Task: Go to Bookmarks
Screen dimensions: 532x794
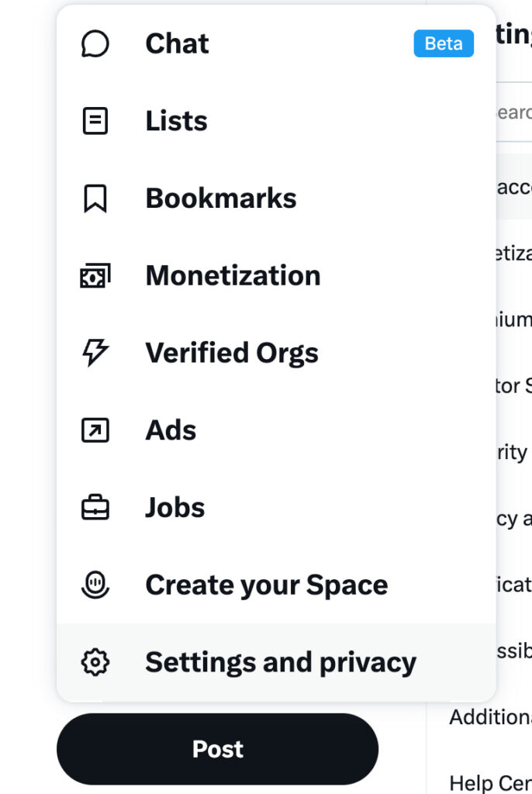Action: click(220, 198)
